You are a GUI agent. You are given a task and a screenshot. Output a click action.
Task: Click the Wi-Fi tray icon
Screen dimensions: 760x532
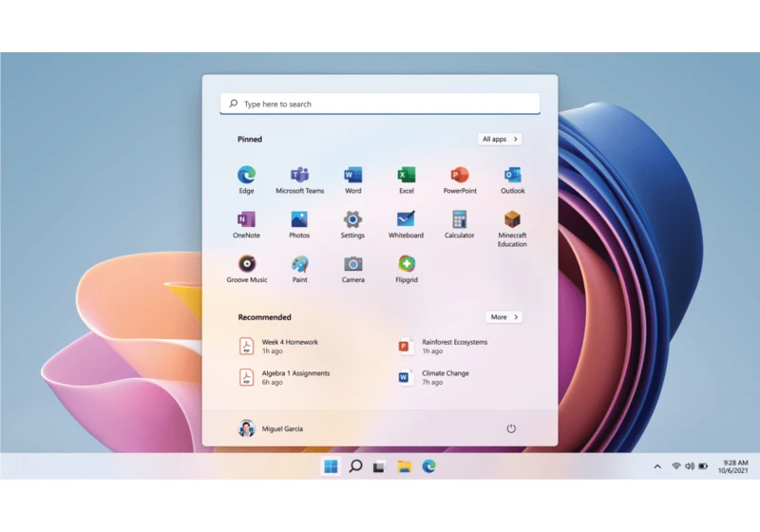click(x=675, y=466)
